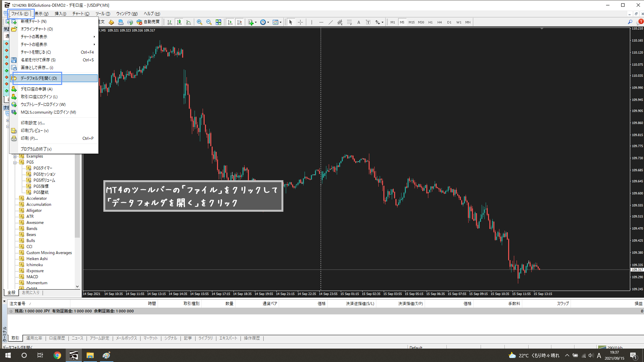The height and width of the screenshot is (362, 644).
Task: Click the zoom out magnifier icon
Action: [209, 22]
